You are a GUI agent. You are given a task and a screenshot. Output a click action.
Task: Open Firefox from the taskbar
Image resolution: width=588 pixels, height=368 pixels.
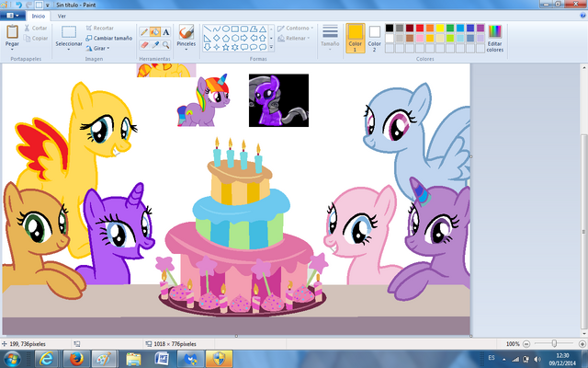pyautogui.click(x=76, y=359)
